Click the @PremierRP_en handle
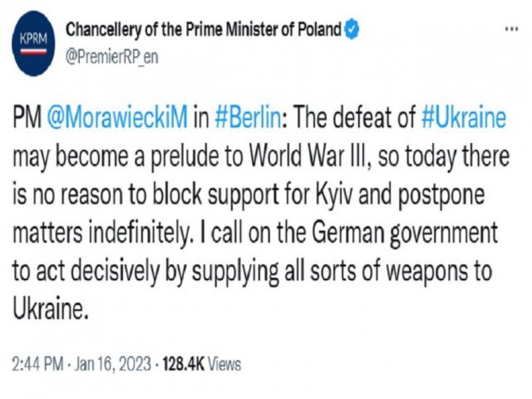The height and width of the screenshot is (399, 532). (x=112, y=56)
